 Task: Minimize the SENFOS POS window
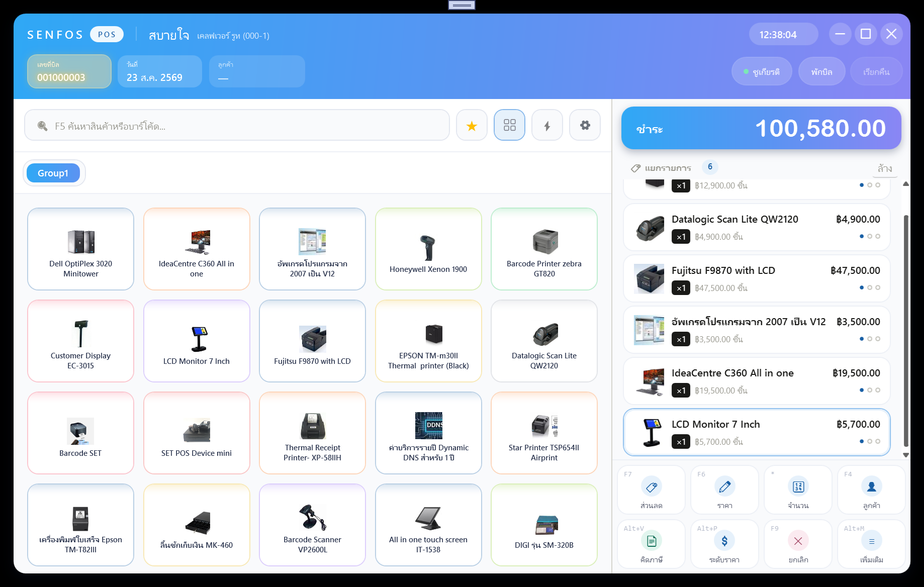(x=840, y=34)
